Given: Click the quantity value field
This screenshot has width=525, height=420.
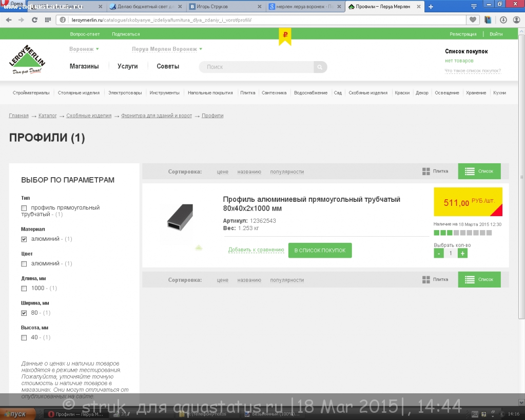Looking at the screenshot, I should click(451, 254).
